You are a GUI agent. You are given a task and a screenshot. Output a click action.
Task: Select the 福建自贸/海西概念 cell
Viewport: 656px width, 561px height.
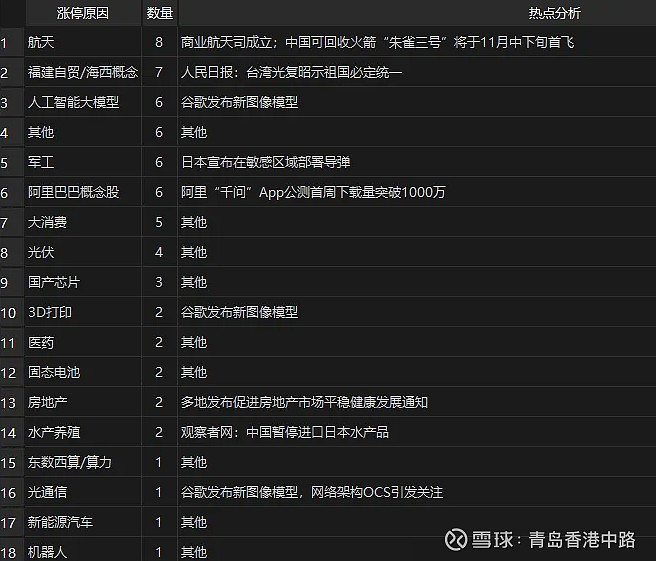(x=83, y=72)
